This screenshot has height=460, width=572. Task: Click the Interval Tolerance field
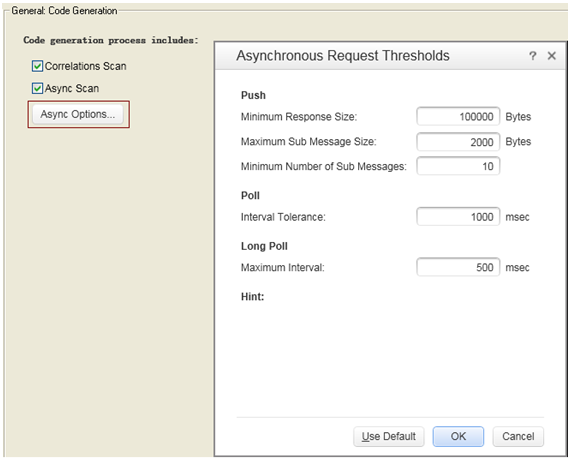pyautogui.click(x=458, y=217)
